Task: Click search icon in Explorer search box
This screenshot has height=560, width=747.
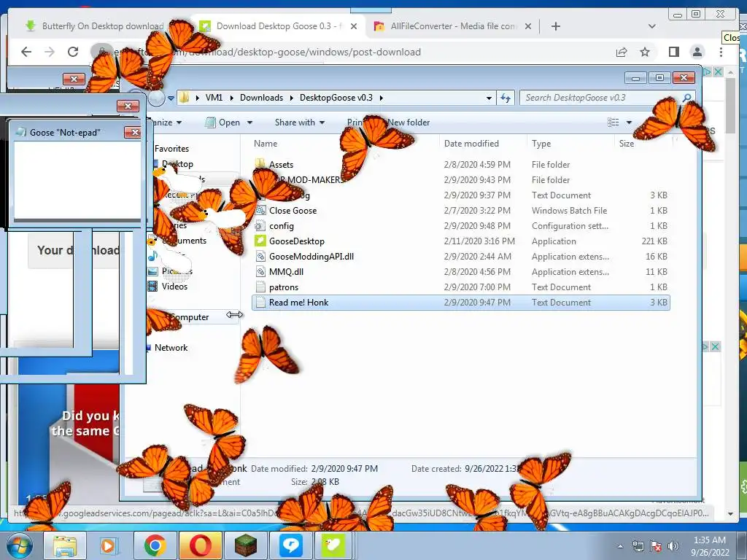Action: pos(686,98)
